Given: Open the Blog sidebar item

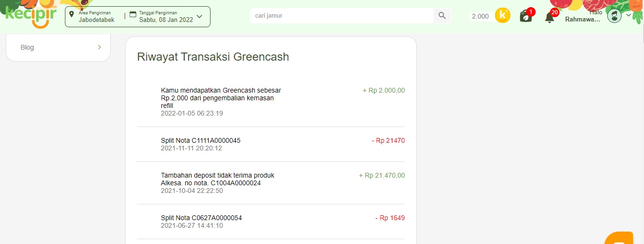Looking at the screenshot, I should point(58,47).
